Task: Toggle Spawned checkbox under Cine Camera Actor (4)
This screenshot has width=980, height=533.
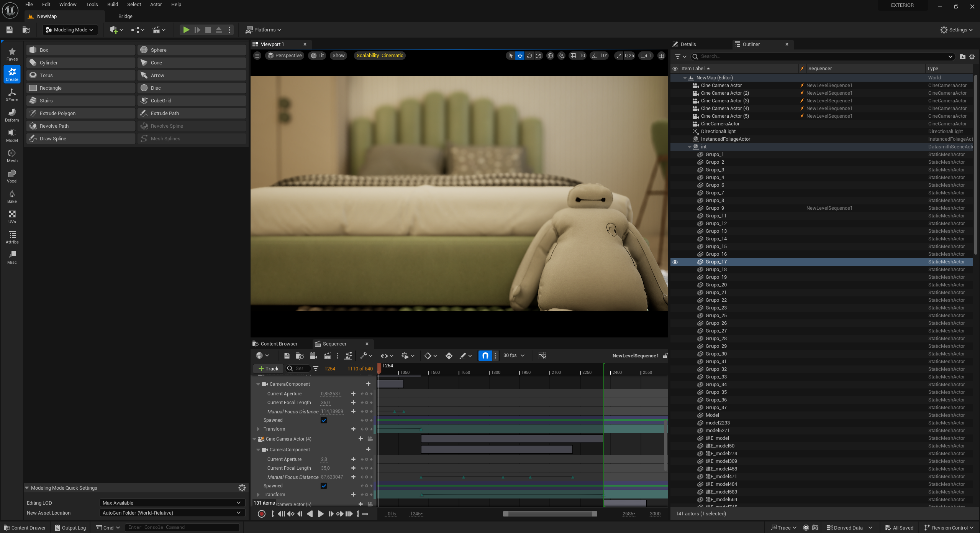Action: coord(324,486)
